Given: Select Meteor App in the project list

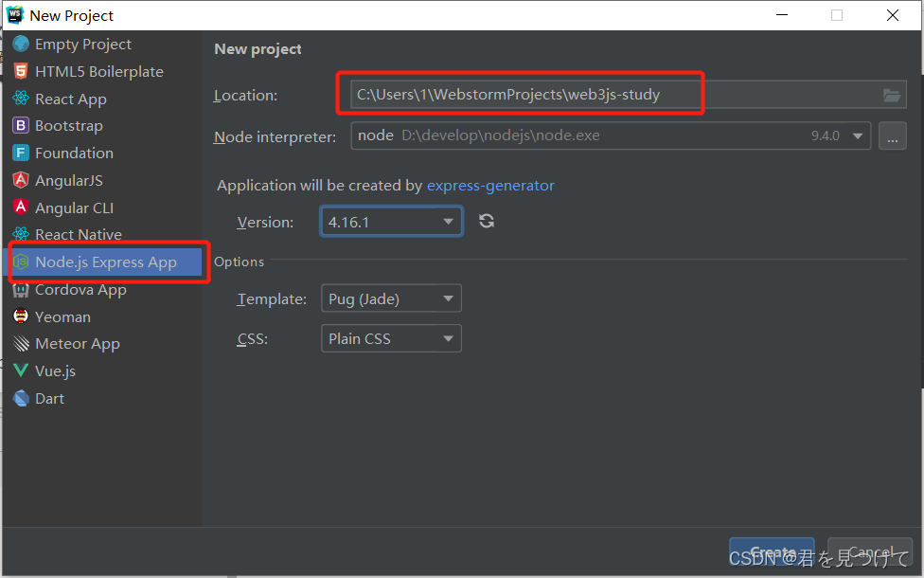Looking at the screenshot, I should (x=78, y=344).
